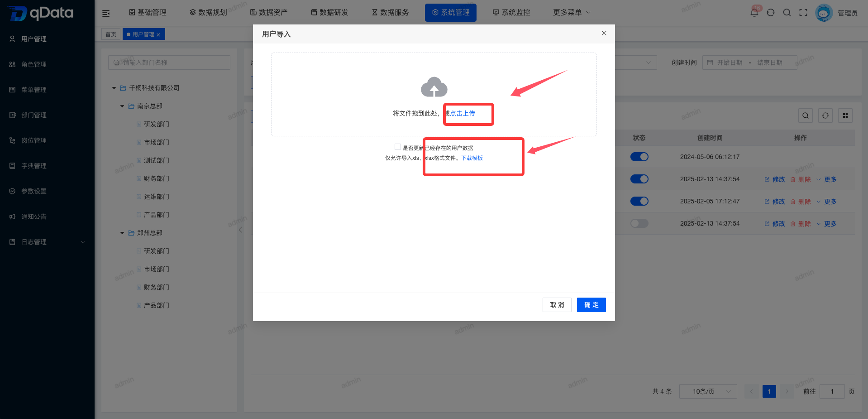Screen dimensions: 868x419
Task: Select 运维部门 tree item
Action: point(157,197)
